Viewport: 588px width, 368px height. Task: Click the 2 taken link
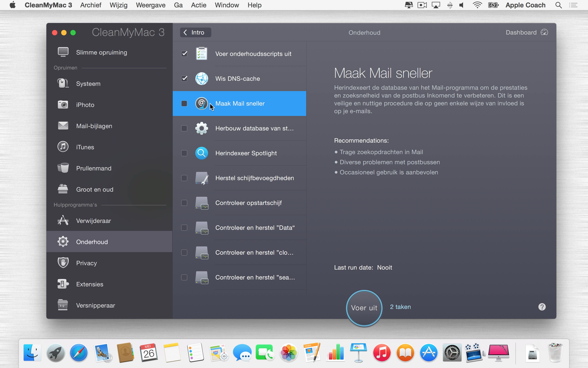click(x=400, y=307)
